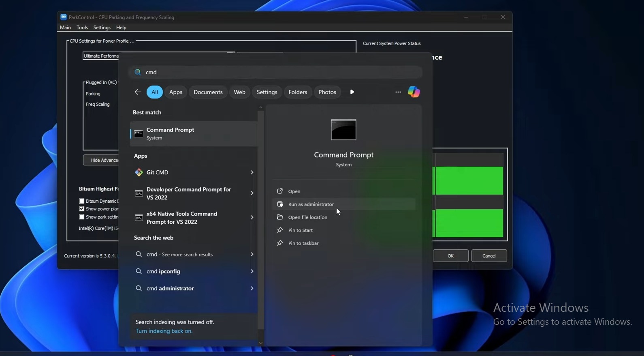Screen dimensions: 644x356
Task: Click the back arrow in search filters
Action: tap(138, 92)
